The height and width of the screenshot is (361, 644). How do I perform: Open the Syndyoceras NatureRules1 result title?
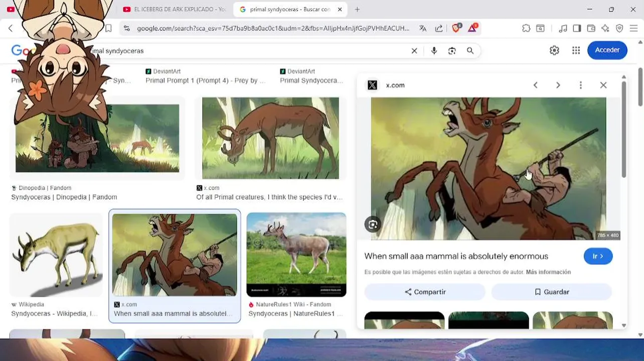(295, 313)
